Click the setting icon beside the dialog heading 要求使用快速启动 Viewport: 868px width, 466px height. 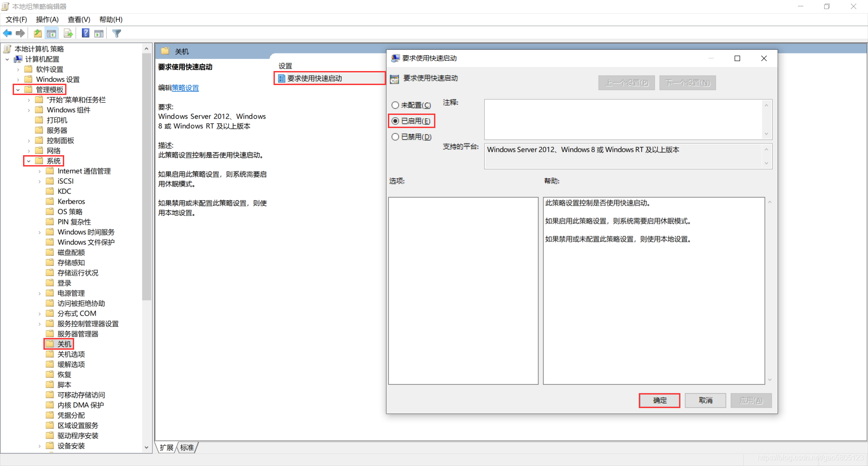tap(395, 79)
